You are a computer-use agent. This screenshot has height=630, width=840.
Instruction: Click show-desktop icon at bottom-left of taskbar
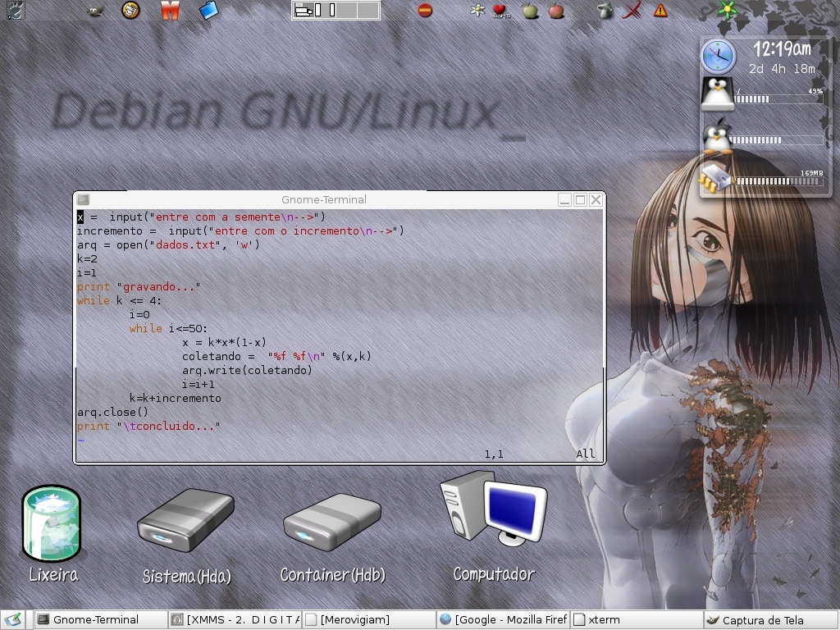tap(13, 620)
